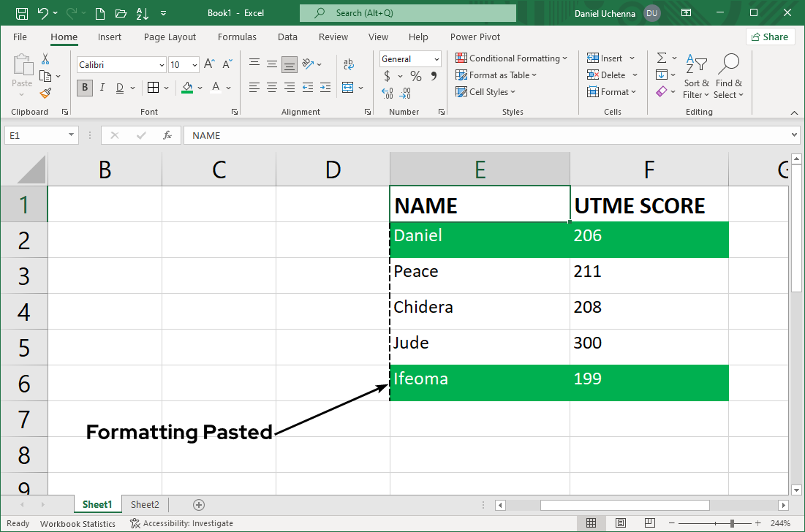Expand the Font Color swatch menu
Screen dimensions: 805x532
pyautogui.click(x=227, y=88)
